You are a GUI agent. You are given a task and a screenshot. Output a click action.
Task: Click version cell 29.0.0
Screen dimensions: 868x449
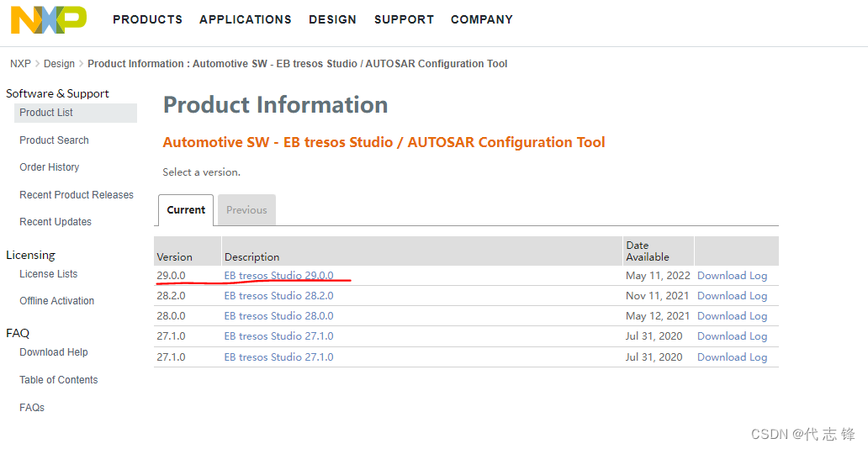point(171,276)
